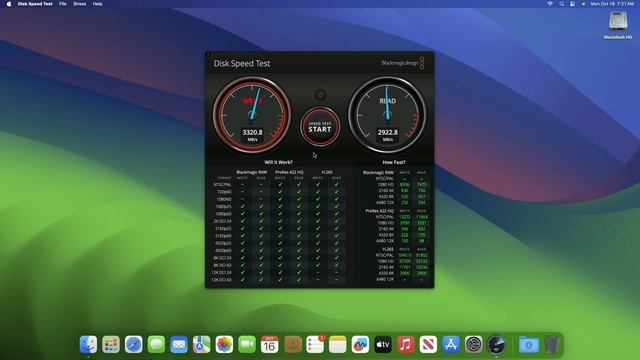Image resolution: width=640 pixels, height=360 pixels.
Task: Launch Safari from the dock
Action: pos(134,344)
